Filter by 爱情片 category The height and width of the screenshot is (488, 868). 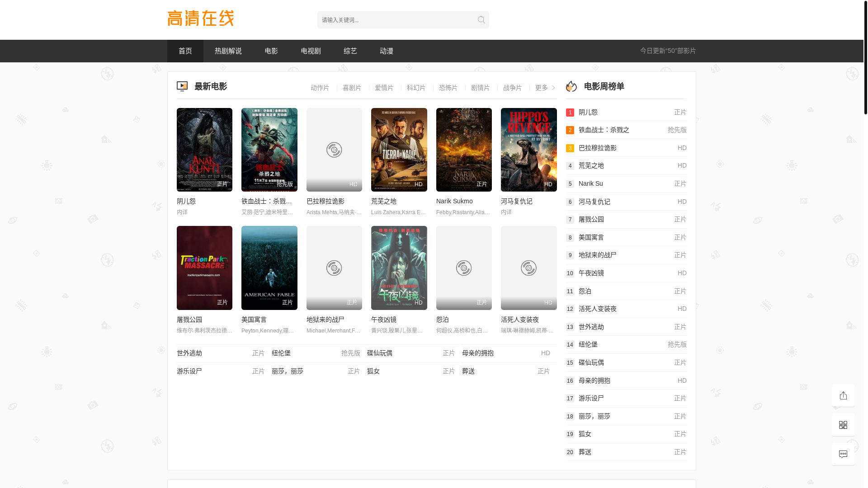click(x=384, y=88)
